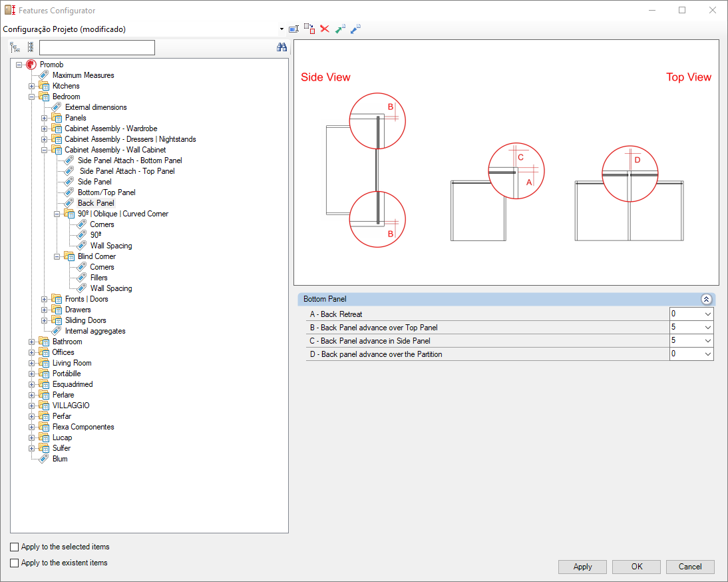Collapse the Cabinet Assembly - Wall Cabinet node
728x582 pixels.
pos(44,150)
